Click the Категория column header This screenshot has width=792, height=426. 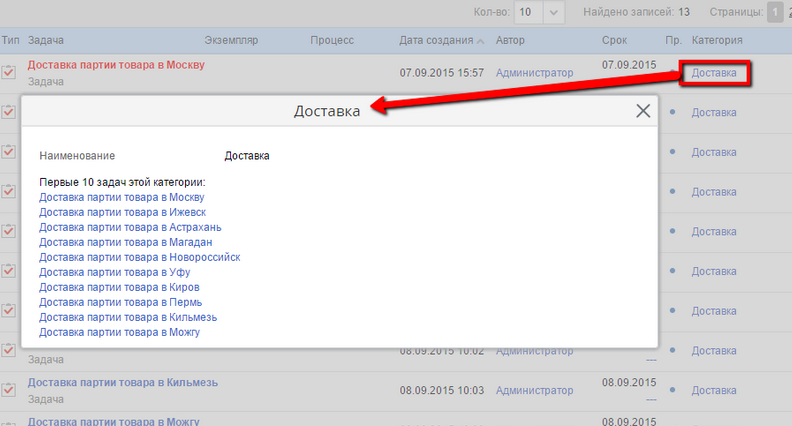pyautogui.click(x=717, y=41)
